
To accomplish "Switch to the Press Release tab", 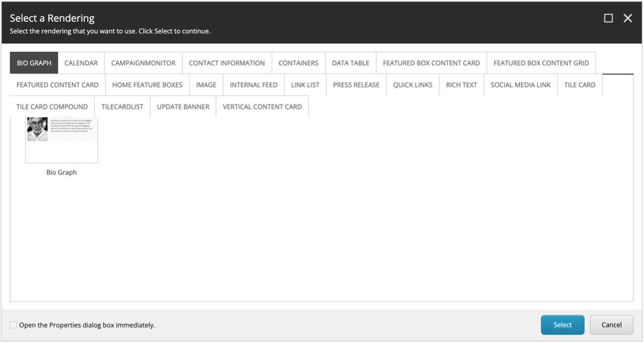I will (x=356, y=85).
